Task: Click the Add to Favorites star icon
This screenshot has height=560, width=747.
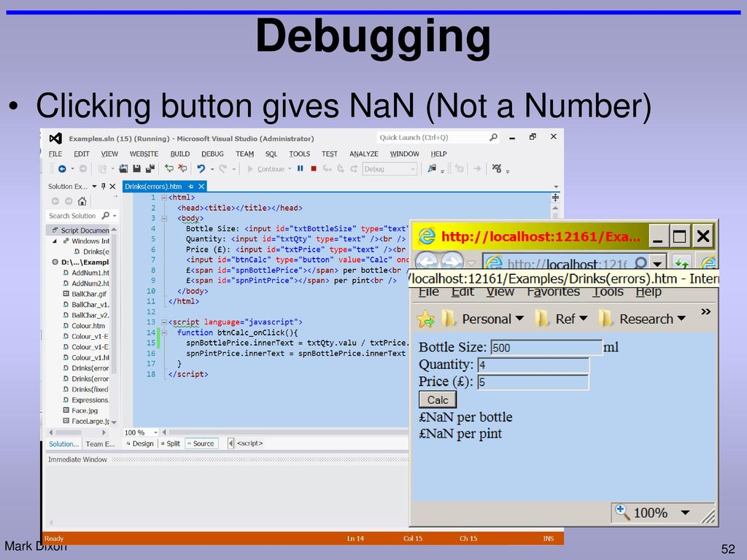Action: click(x=426, y=319)
